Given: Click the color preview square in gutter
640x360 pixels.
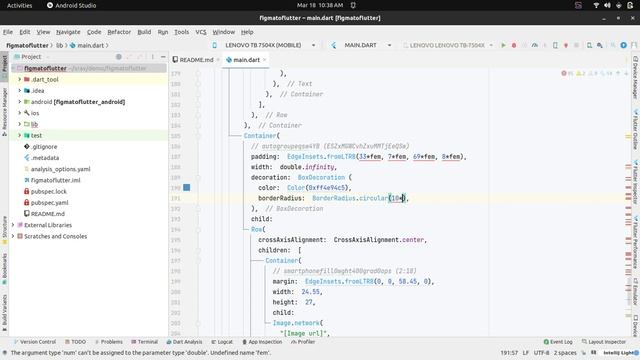Looking at the screenshot, I should click(x=187, y=187).
